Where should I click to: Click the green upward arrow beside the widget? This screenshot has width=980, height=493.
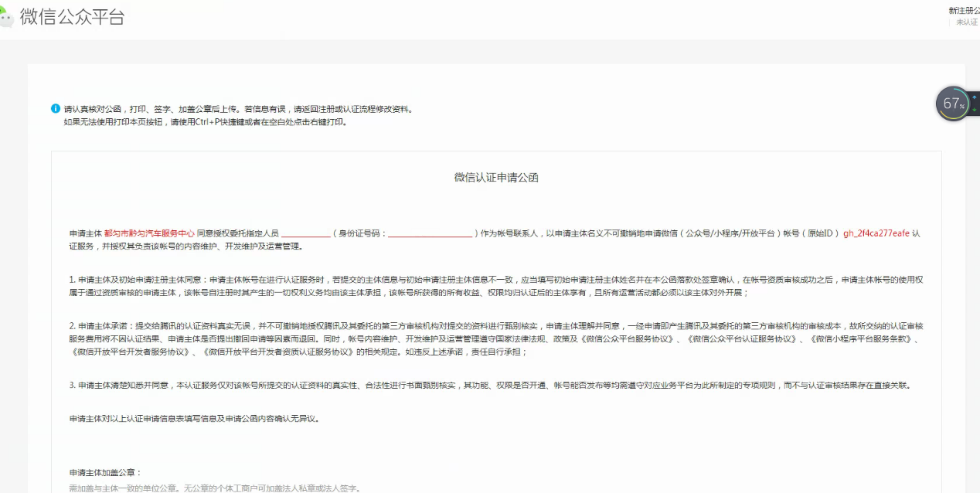(x=975, y=97)
